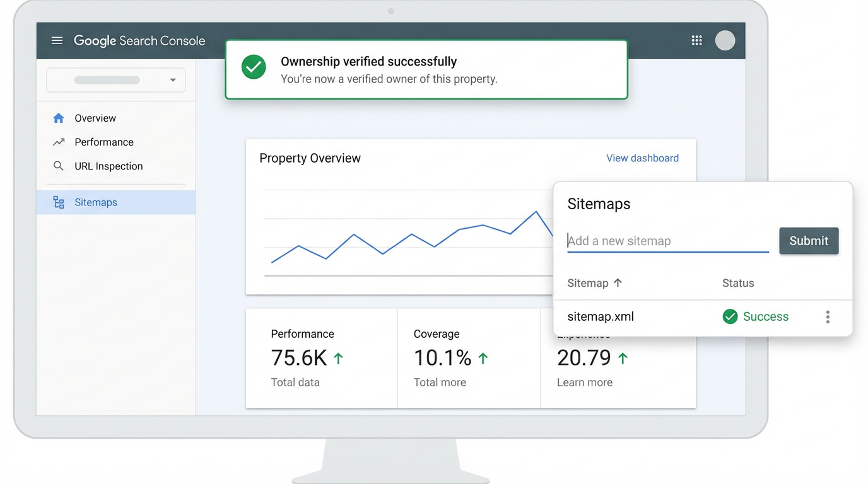The image size is (868, 484).
Task: Click the green Success status checkmark
Action: (x=730, y=316)
